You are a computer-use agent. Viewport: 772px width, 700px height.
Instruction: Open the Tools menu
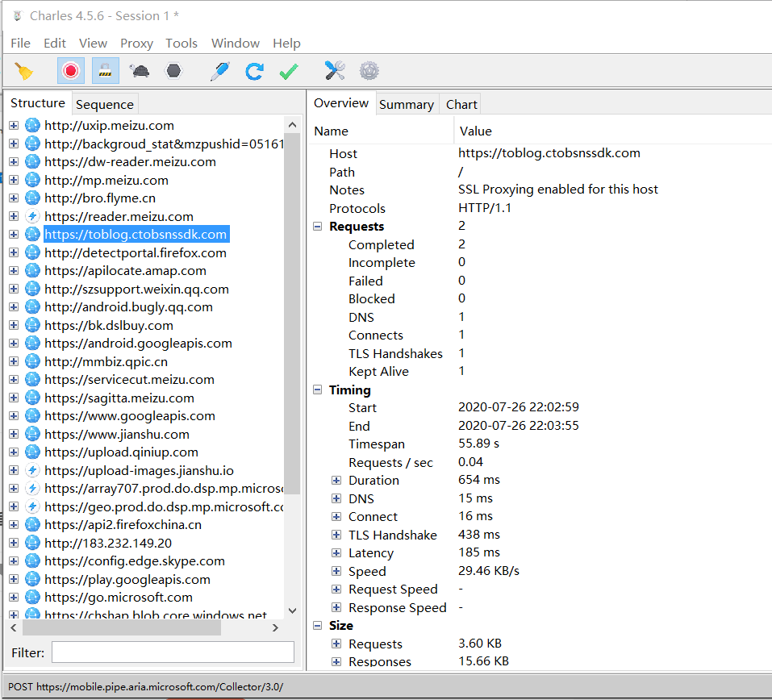point(182,44)
